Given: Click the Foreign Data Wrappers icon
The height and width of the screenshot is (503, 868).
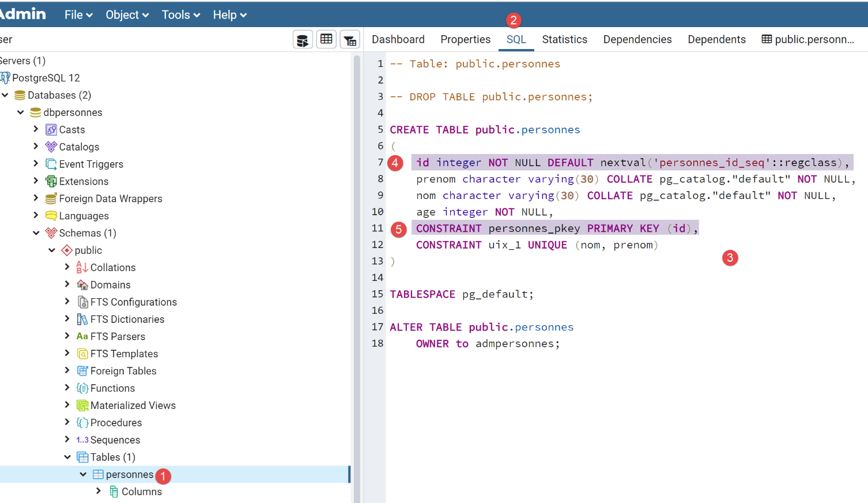Looking at the screenshot, I should point(51,199).
